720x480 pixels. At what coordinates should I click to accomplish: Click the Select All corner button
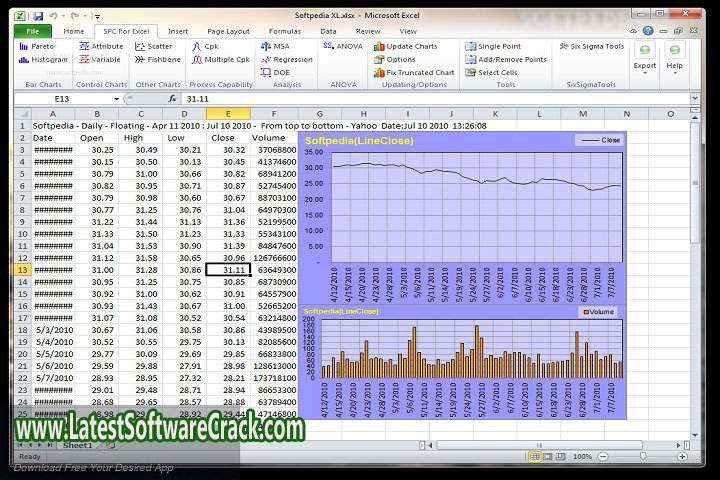pyautogui.click(x=22, y=114)
